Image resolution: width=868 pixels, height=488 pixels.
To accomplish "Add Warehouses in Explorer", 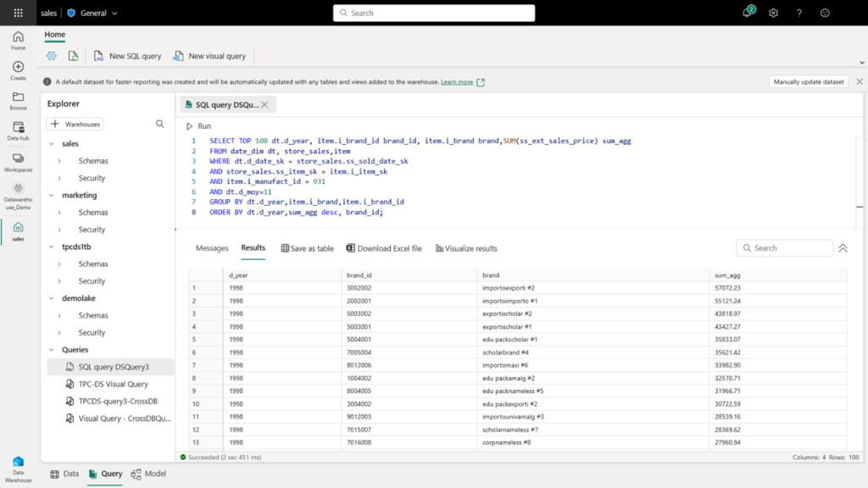I will pyautogui.click(x=75, y=124).
